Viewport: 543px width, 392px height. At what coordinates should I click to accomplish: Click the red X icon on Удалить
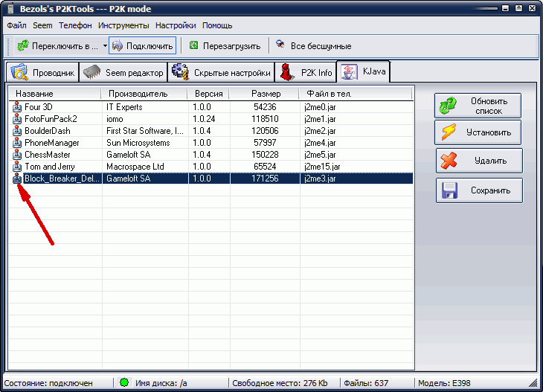[x=449, y=161]
